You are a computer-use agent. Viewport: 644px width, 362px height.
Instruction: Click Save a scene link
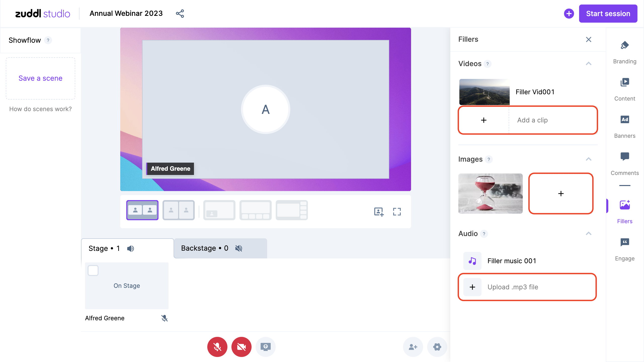click(x=40, y=78)
